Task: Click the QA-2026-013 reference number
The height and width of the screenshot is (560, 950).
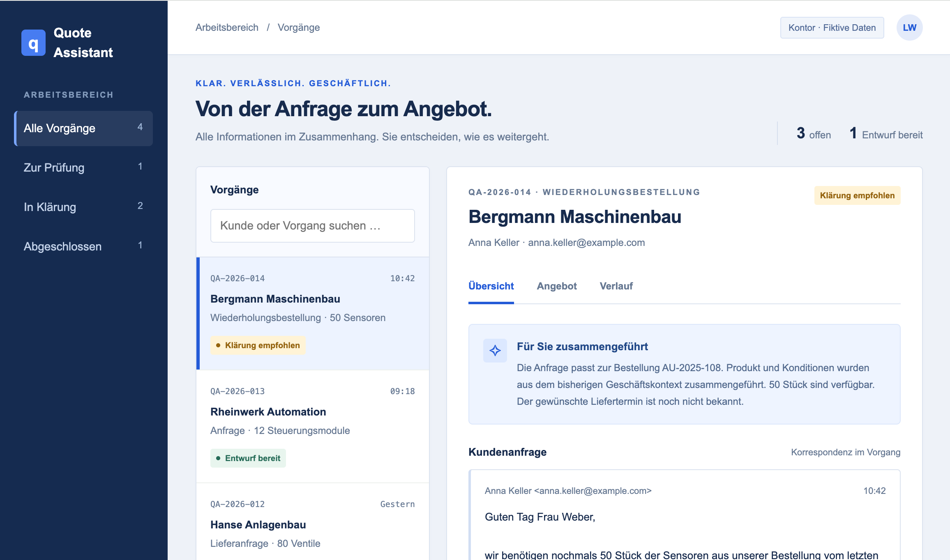Action: click(237, 391)
